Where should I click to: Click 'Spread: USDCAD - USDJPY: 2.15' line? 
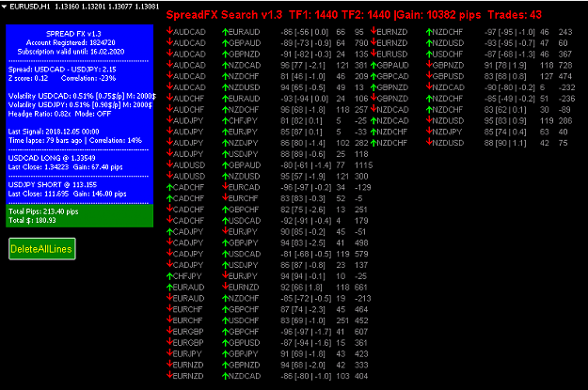pyautogui.click(x=62, y=70)
